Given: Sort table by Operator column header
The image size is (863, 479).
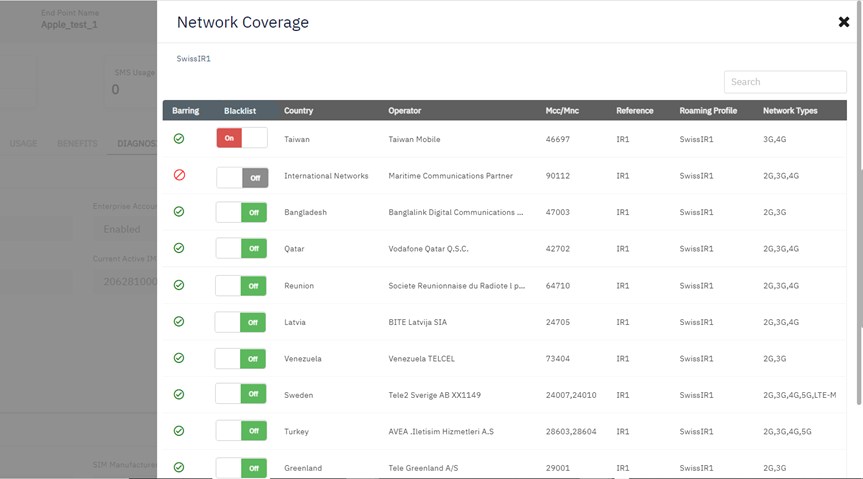Looking at the screenshot, I should point(404,111).
